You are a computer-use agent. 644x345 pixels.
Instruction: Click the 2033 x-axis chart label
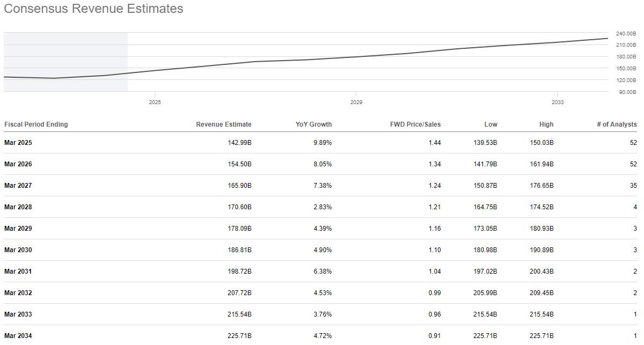coord(558,101)
